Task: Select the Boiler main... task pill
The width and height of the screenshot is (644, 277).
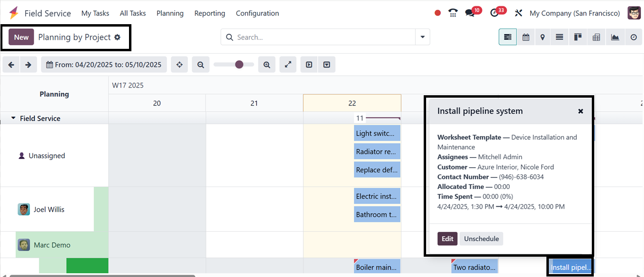Action: pos(377,267)
